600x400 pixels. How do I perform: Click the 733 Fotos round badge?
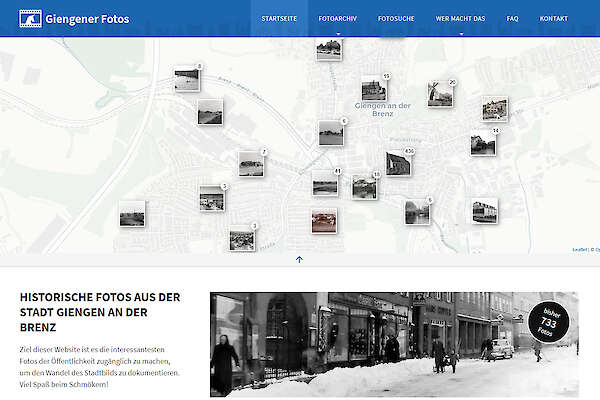(x=549, y=321)
